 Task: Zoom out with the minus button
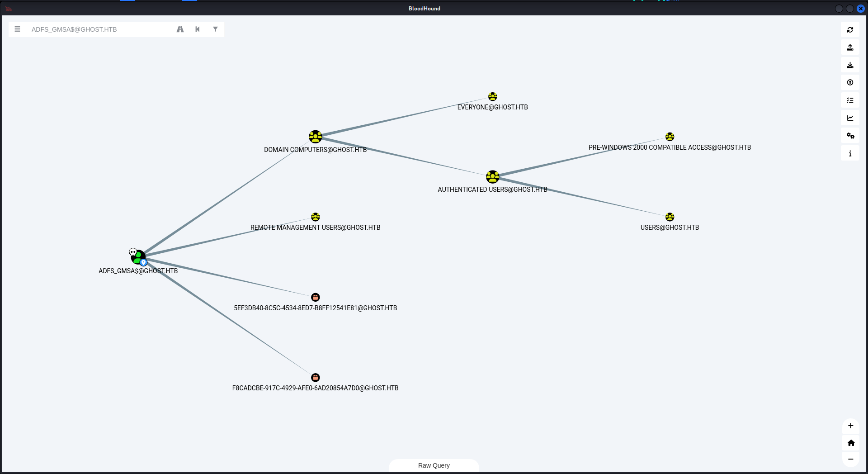point(850,459)
